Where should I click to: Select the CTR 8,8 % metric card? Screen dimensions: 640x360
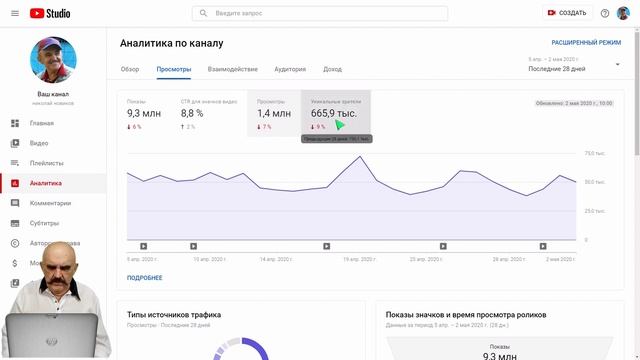click(209, 113)
